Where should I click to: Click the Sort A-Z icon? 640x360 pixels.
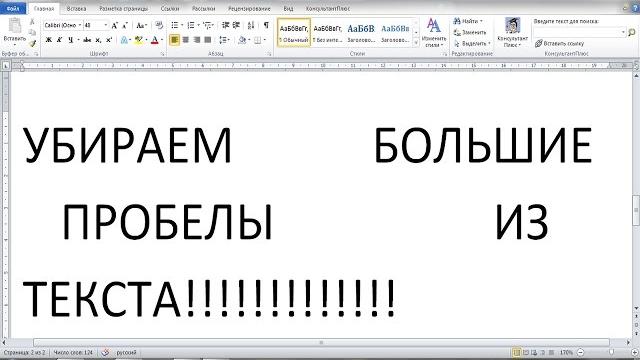click(x=251, y=25)
